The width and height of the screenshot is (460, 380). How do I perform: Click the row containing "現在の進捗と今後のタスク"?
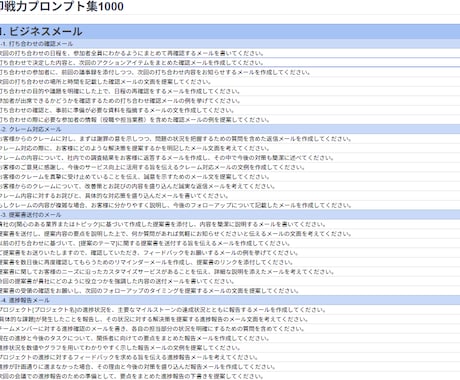(x=230, y=338)
